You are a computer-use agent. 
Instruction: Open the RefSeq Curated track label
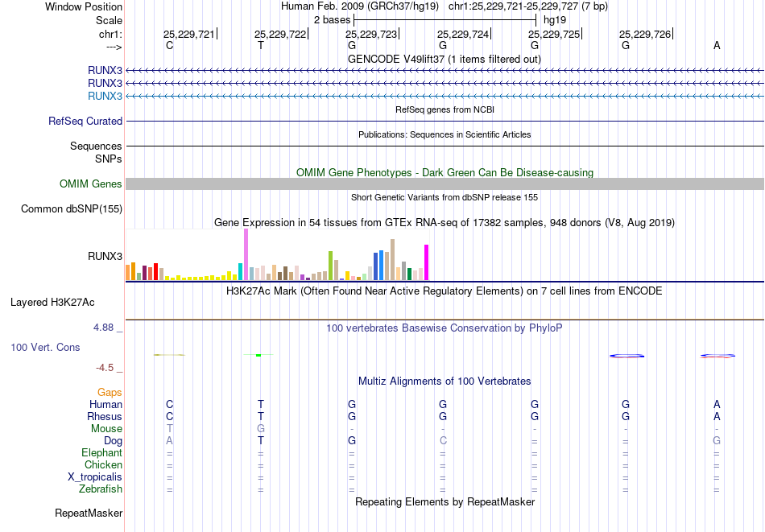tap(85, 121)
